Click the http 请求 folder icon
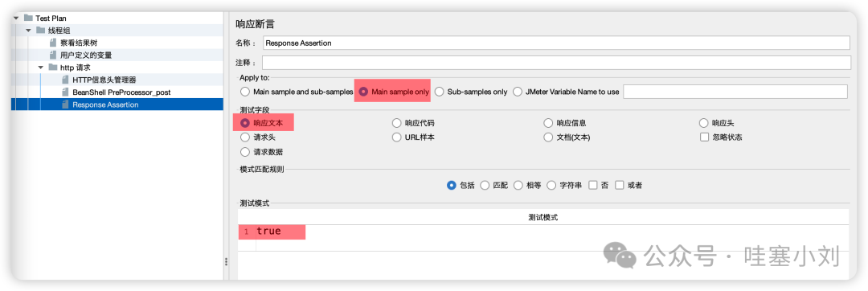This screenshot has width=868, height=291. point(52,68)
